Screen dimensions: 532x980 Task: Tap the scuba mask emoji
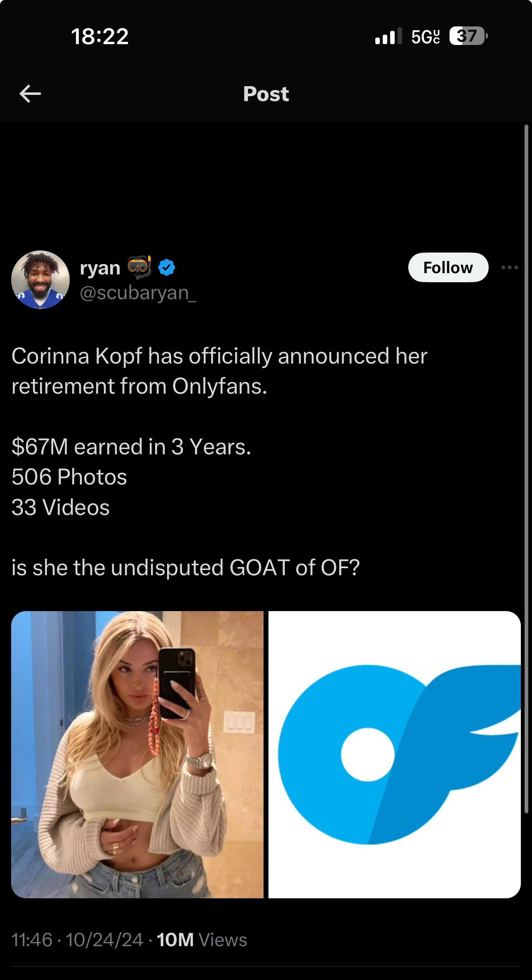click(x=139, y=267)
